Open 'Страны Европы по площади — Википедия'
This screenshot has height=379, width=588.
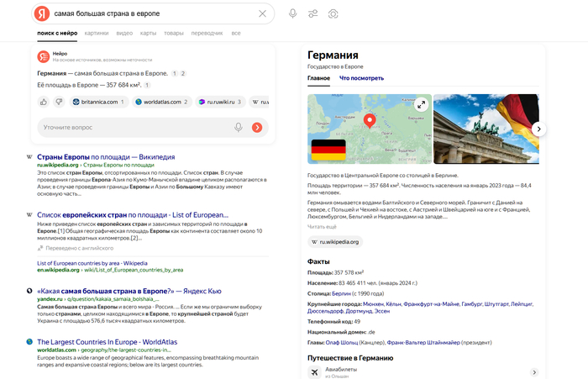tap(106, 157)
